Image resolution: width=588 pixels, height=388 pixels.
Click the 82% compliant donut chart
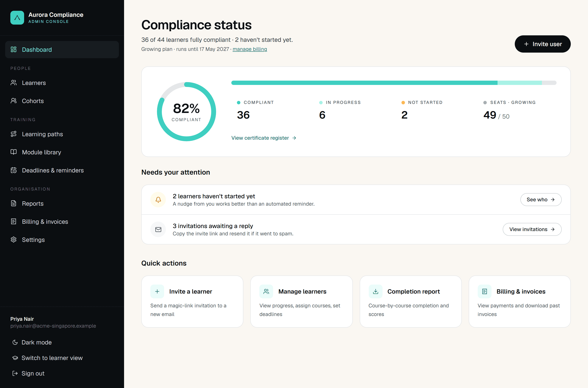click(187, 112)
